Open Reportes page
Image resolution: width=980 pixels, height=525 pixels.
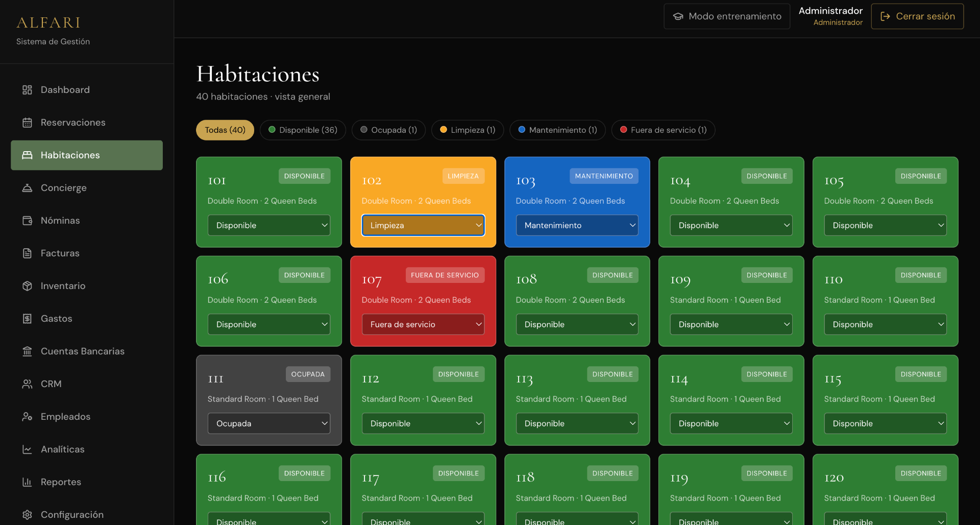coord(87,482)
